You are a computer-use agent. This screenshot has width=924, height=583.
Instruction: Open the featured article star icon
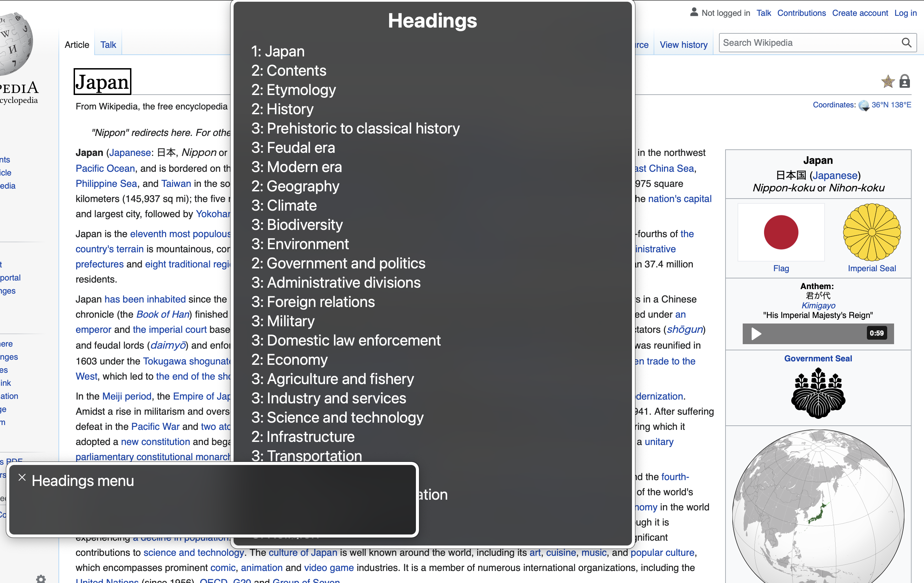[888, 81]
